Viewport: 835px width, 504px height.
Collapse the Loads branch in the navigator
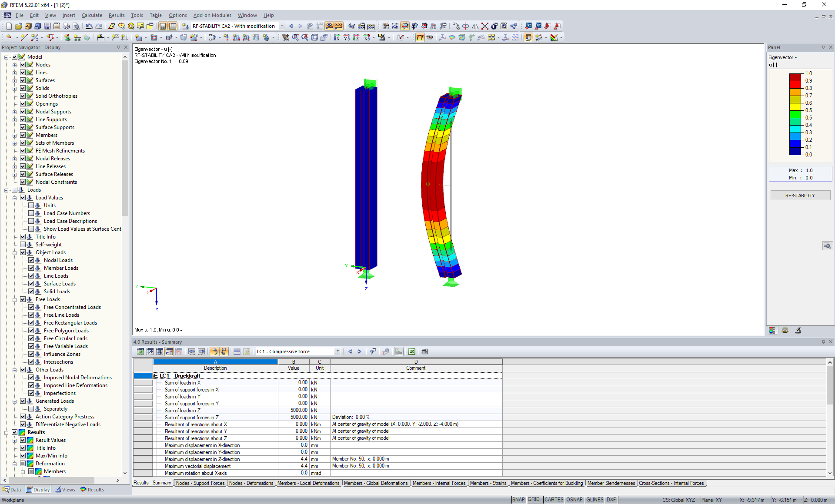point(7,190)
